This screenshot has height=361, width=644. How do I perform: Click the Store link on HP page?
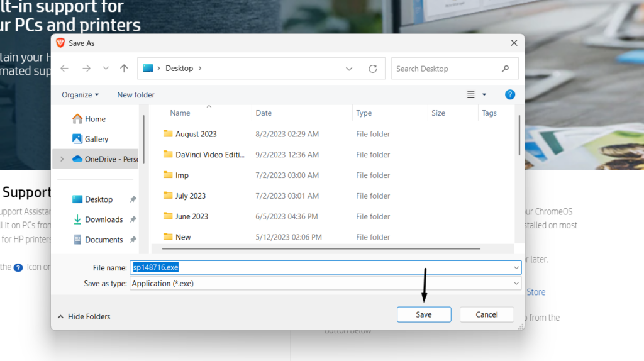[536, 292]
